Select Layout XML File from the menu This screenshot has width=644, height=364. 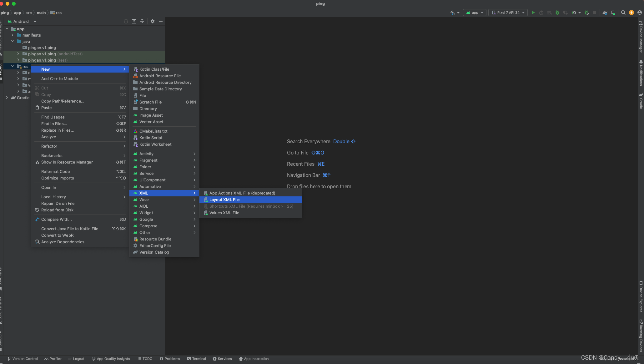point(224,200)
